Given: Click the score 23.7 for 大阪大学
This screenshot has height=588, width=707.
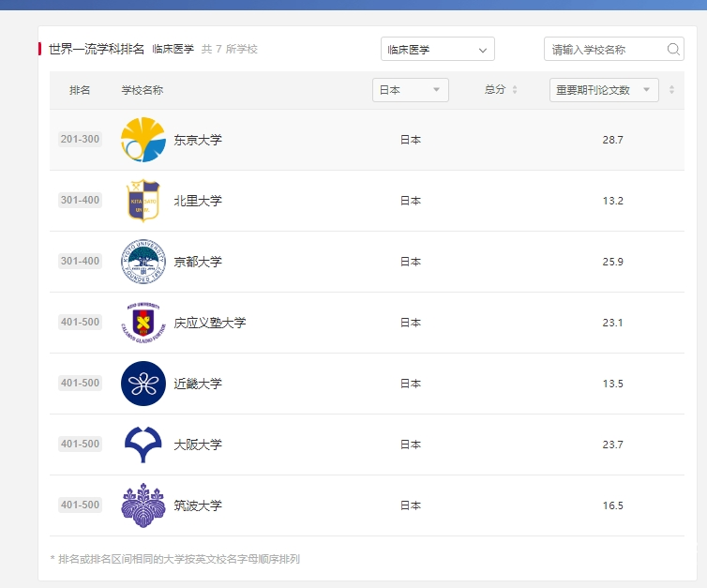Looking at the screenshot, I should [612, 445].
